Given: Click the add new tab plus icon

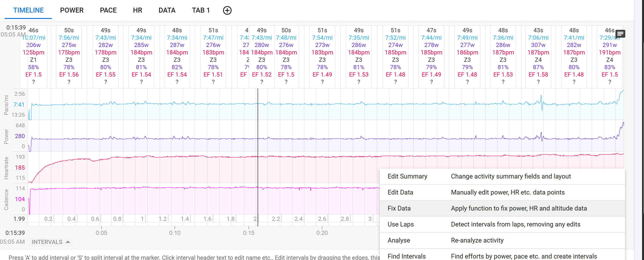Looking at the screenshot, I should pyautogui.click(x=227, y=10).
